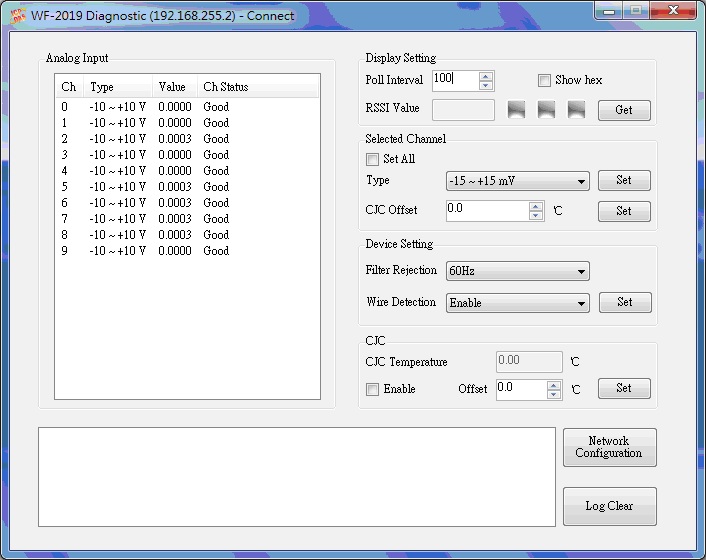Click the CJC Temperature field
The width and height of the screenshot is (706, 560).
coord(529,362)
